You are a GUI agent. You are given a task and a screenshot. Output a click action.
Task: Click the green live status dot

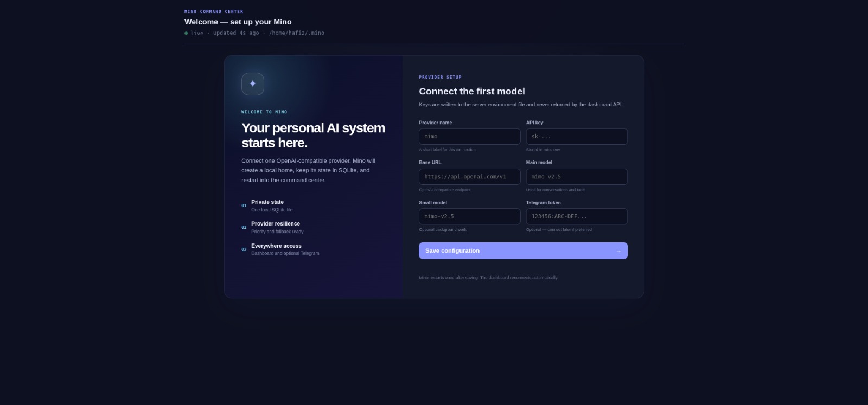click(186, 33)
